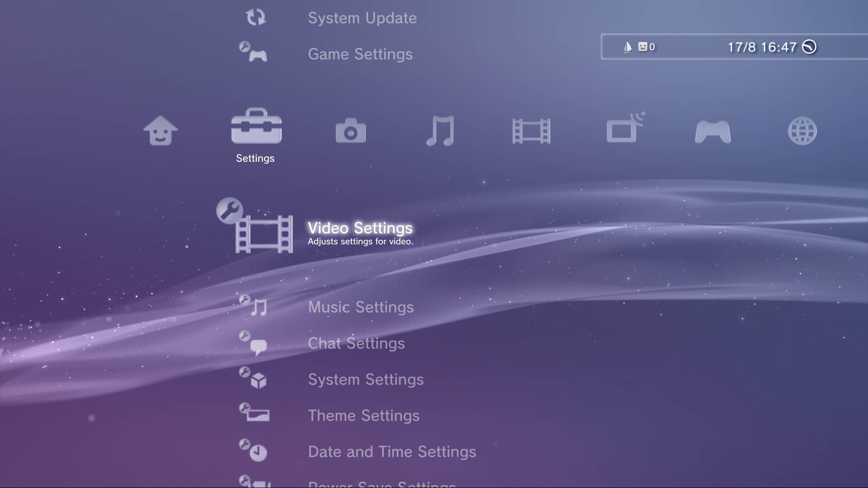Click the Settings category label
The width and height of the screenshot is (868, 488).
pos(255,158)
